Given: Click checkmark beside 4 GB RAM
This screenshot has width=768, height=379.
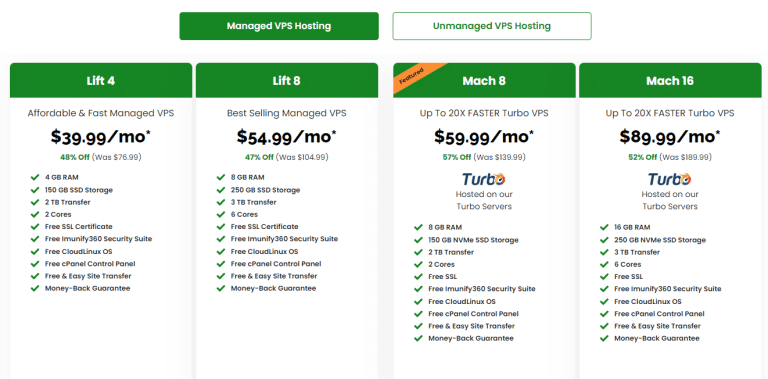Looking at the screenshot, I should 35,177.
